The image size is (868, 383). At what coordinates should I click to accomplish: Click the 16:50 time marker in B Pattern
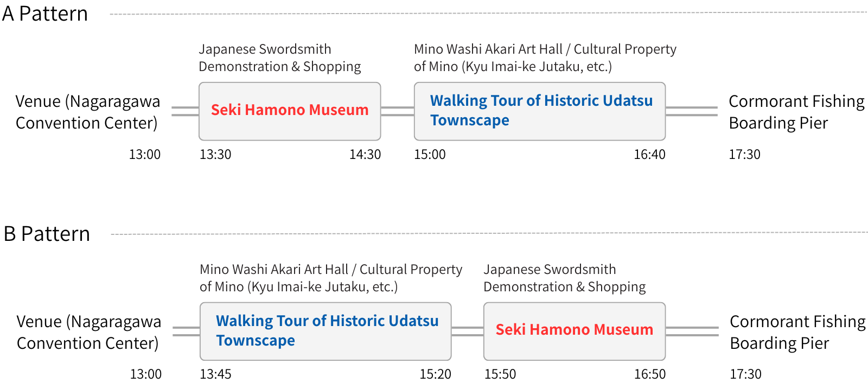649,374
